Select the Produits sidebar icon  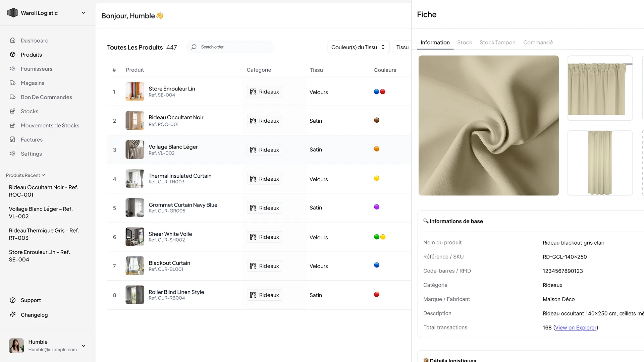[x=12, y=54]
